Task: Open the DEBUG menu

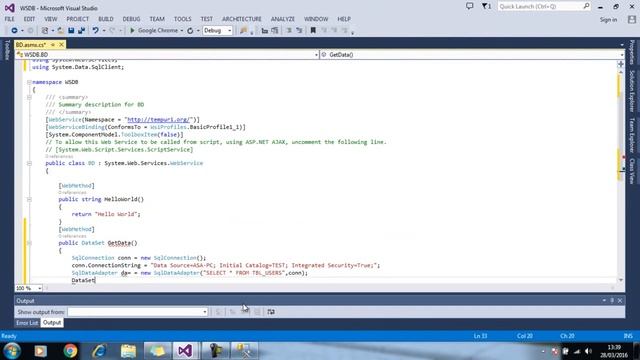Action: (x=131, y=19)
